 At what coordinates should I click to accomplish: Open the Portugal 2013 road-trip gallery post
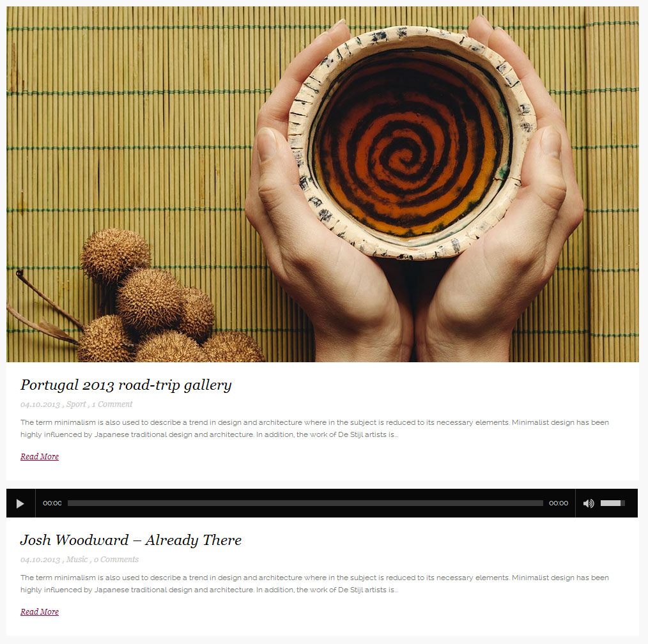pos(126,385)
